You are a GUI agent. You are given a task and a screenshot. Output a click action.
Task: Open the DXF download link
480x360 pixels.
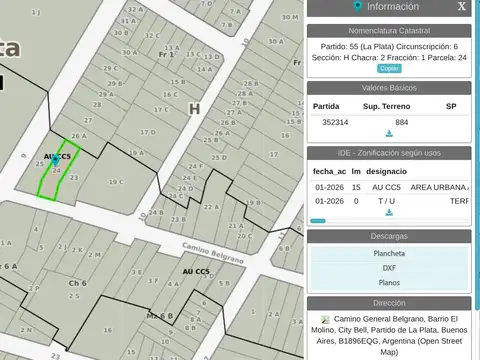389,268
